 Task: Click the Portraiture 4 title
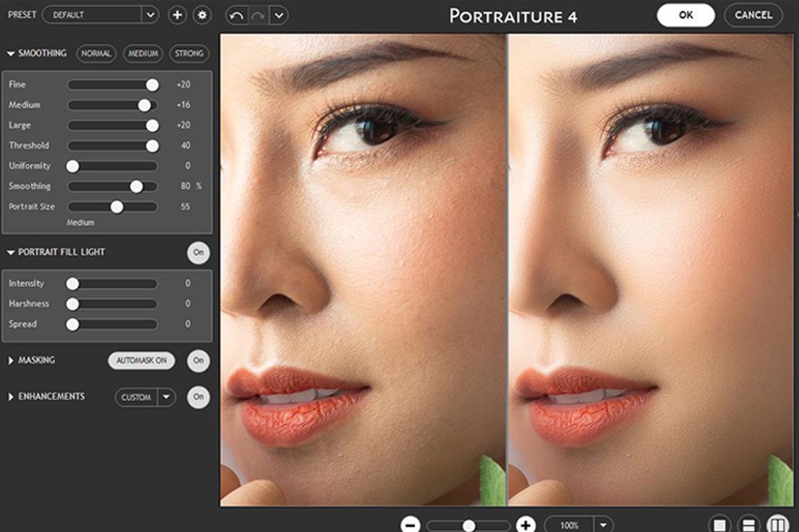coord(513,15)
